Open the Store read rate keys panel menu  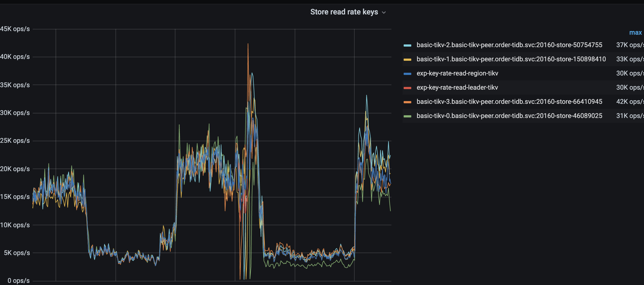(x=344, y=12)
